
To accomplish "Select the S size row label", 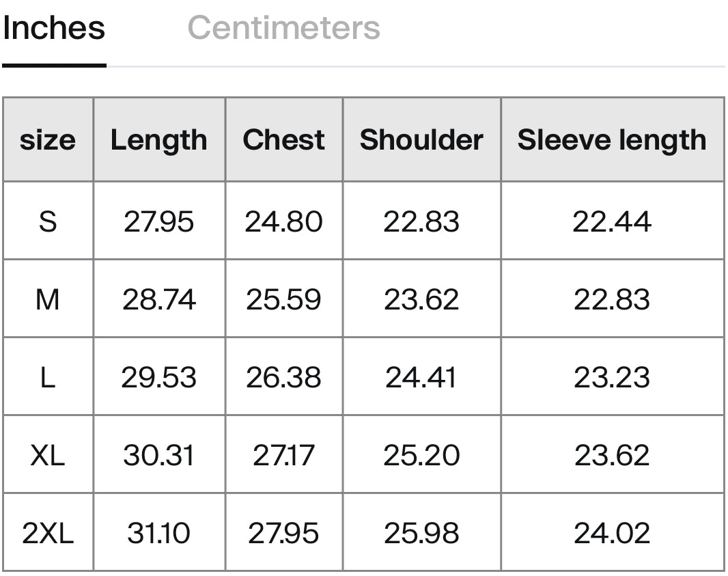I will coord(48,221).
